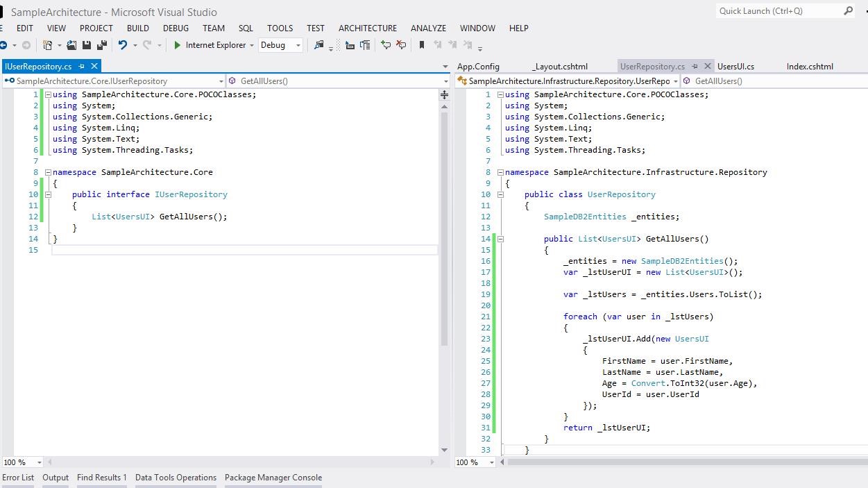Click the split editor handle above left scrollbar

pyautogui.click(x=444, y=94)
